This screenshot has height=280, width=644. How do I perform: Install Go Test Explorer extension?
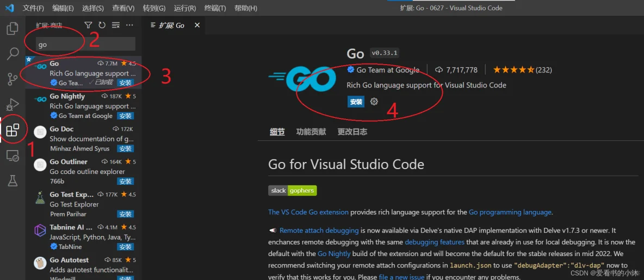[126, 214]
